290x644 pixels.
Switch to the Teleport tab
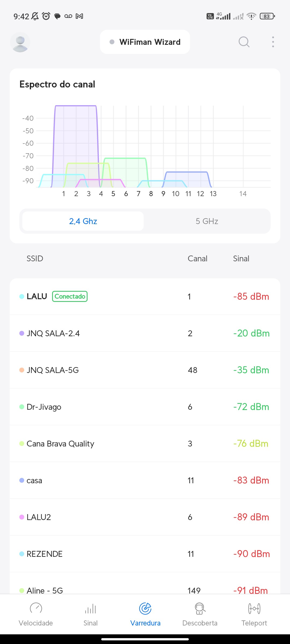pyautogui.click(x=254, y=614)
